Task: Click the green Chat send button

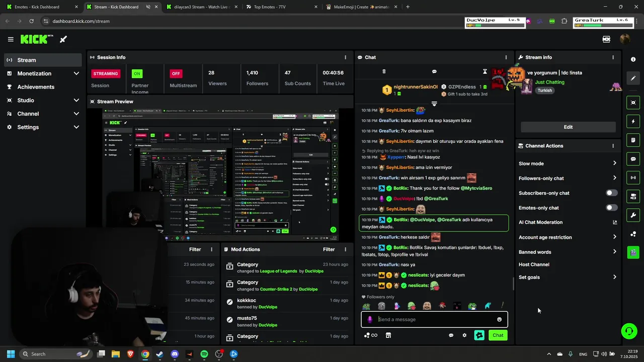Action: tap(498, 335)
